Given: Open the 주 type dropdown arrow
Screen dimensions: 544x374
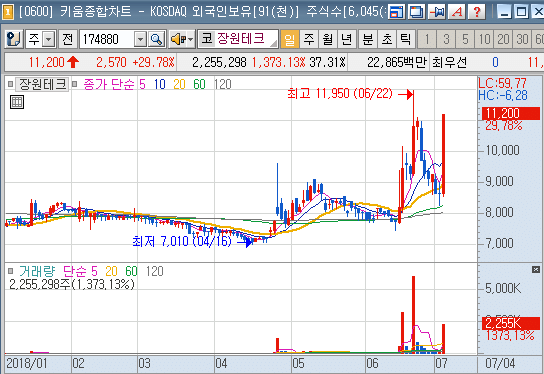Looking at the screenshot, I should (x=49, y=39).
